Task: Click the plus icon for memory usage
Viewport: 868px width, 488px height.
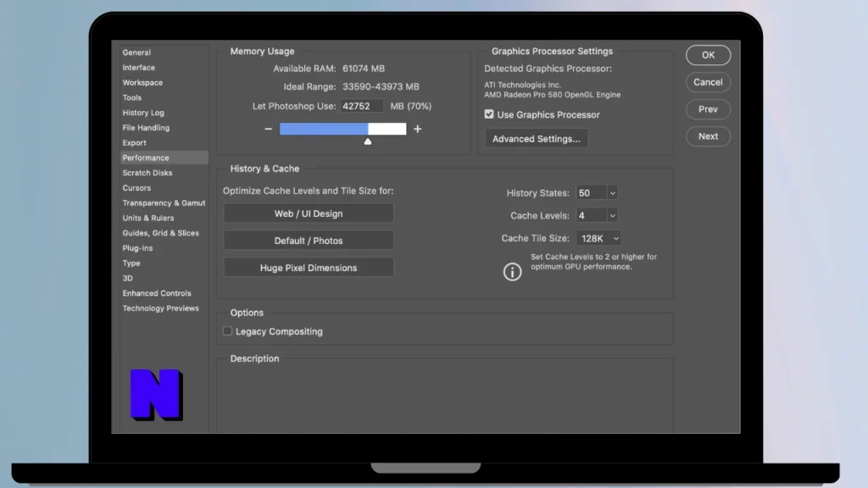Action: tap(417, 129)
